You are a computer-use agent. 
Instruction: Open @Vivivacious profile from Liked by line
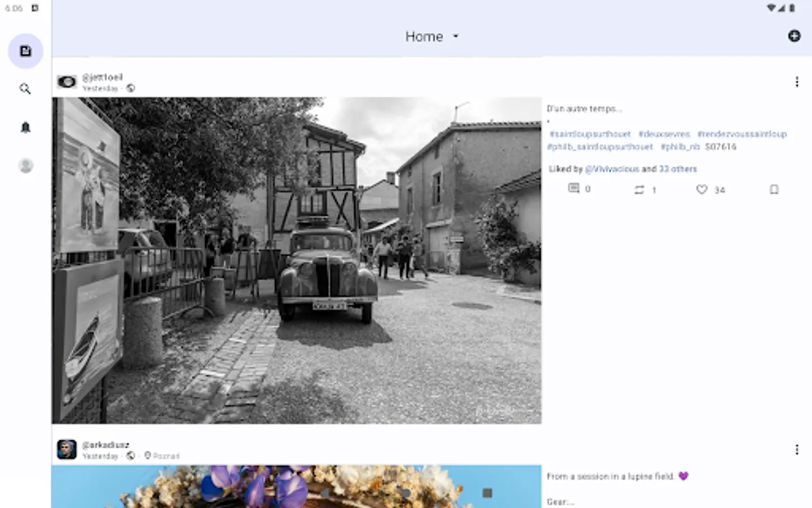(x=612, y=169)
